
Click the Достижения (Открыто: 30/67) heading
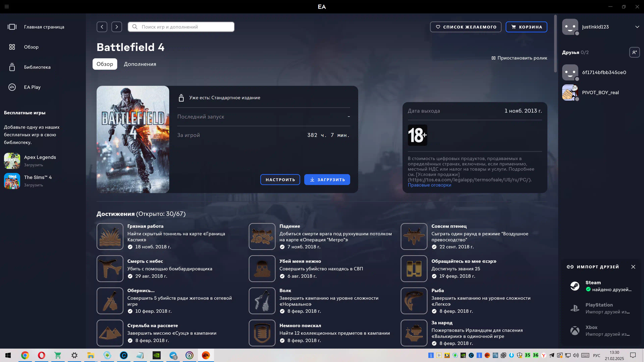point(141,214)
